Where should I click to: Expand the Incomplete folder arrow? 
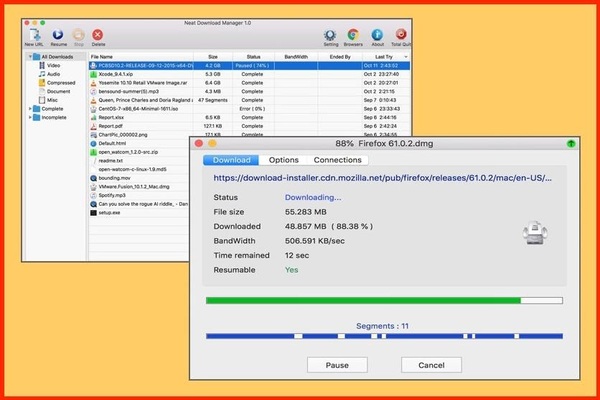point(30,118)
